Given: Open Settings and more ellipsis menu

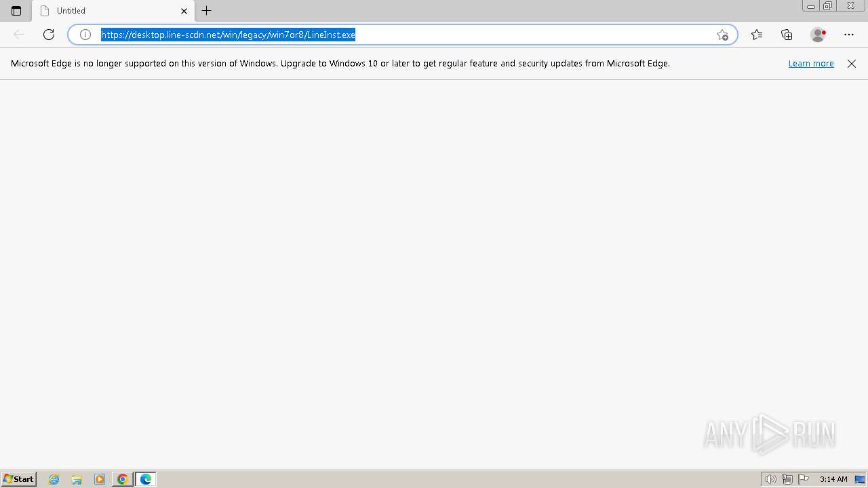Looking at the screenshot, I should tap(849, 35).
